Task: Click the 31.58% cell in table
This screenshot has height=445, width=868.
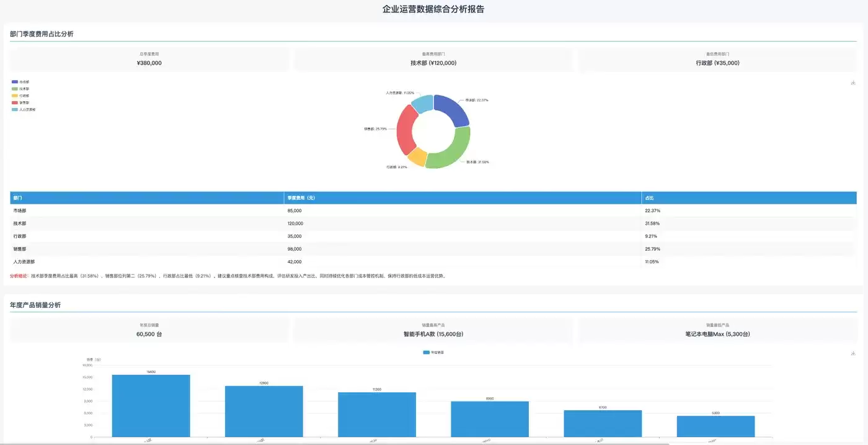Action: [749, 223]
